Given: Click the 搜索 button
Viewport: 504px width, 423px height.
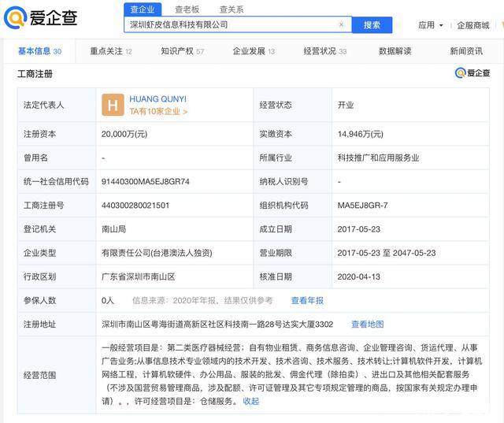Looking at the screenshot, I should (372, 25).
